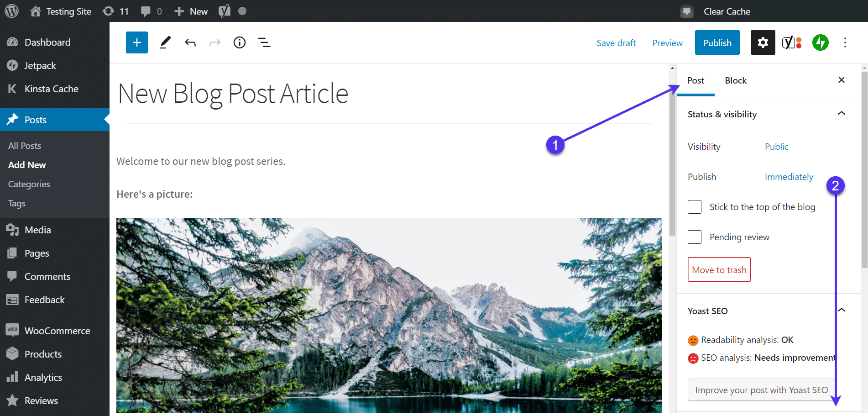
Task: Click the WordPress logo in the admin bar
Action: pyautogui.click(x=11, y=11)
